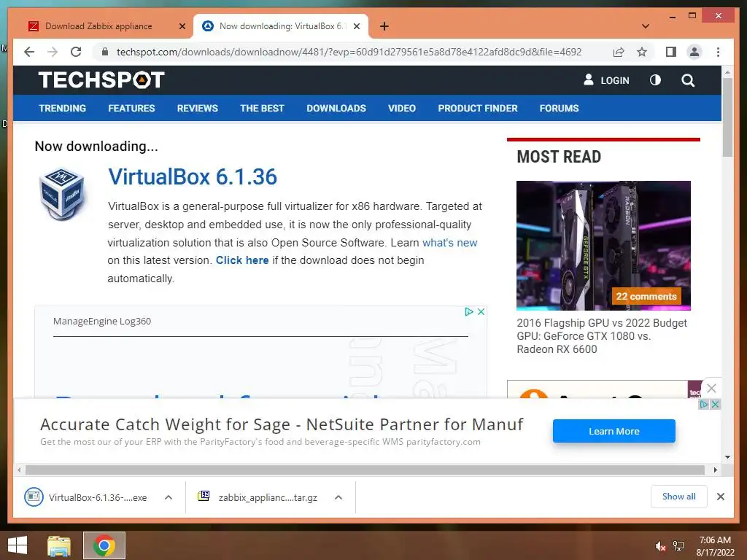747x560 pixels.
Task: Open the Chrome three-dot menu
Action: [718, 52]
